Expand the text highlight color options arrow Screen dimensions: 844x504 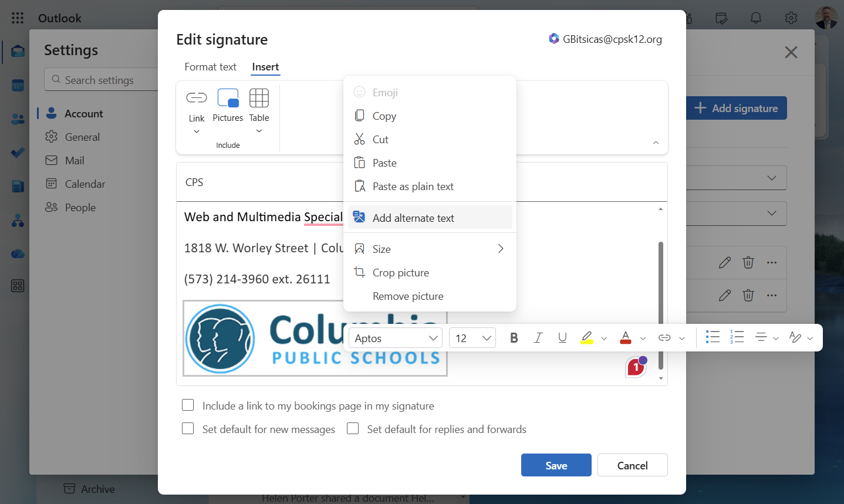tap(604, 339)
